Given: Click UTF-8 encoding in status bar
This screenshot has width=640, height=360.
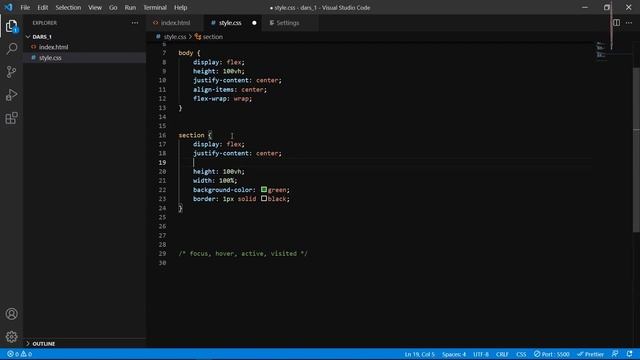Looking at the screenshot, I should click(x=481, y=354).
